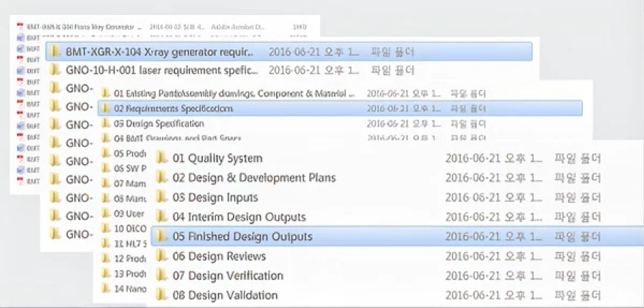This screenshot has width=644, height=308.
Task: Select the folder labeled 09 User
Action: coord(129,213)
